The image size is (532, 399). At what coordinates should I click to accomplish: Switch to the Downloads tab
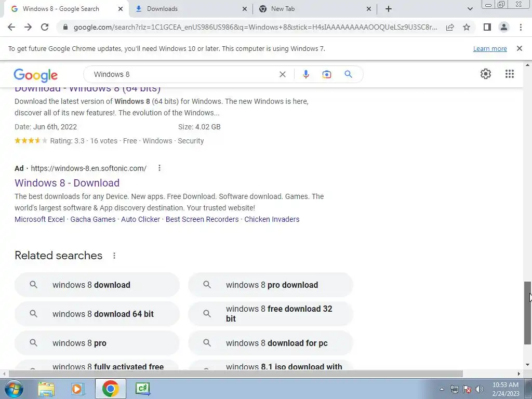click(190, 9)
